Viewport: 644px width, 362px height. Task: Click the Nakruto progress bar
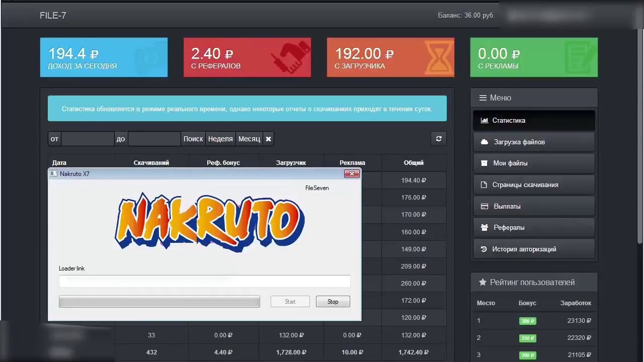[x=159, y=301]
